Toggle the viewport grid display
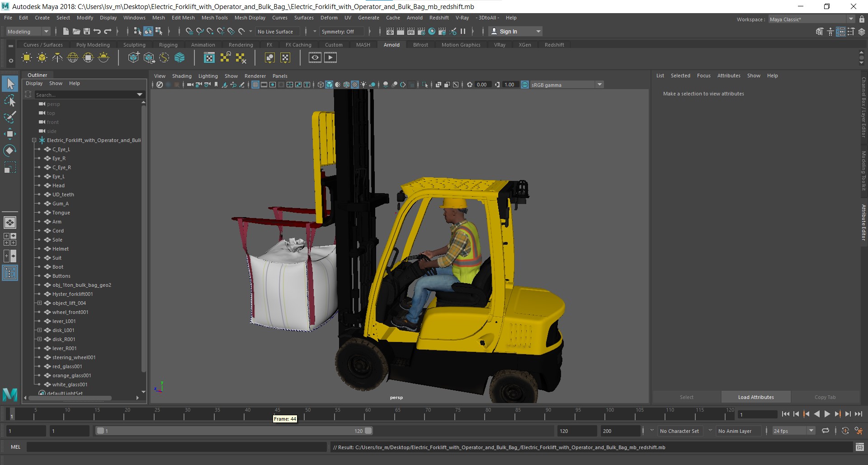 click(255, 85)
